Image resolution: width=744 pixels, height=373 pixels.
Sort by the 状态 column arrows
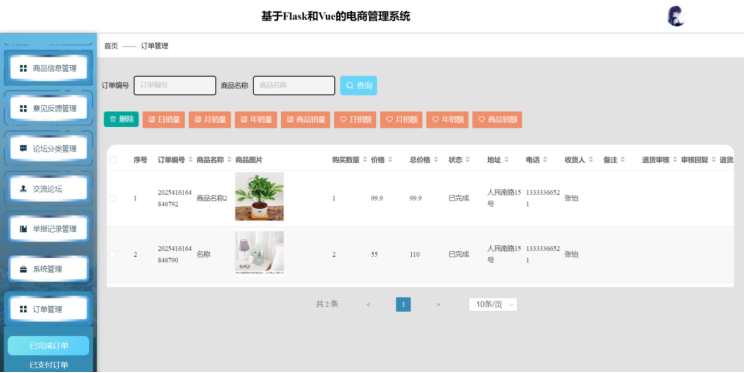pyautogui.click(x=467, y=160)
